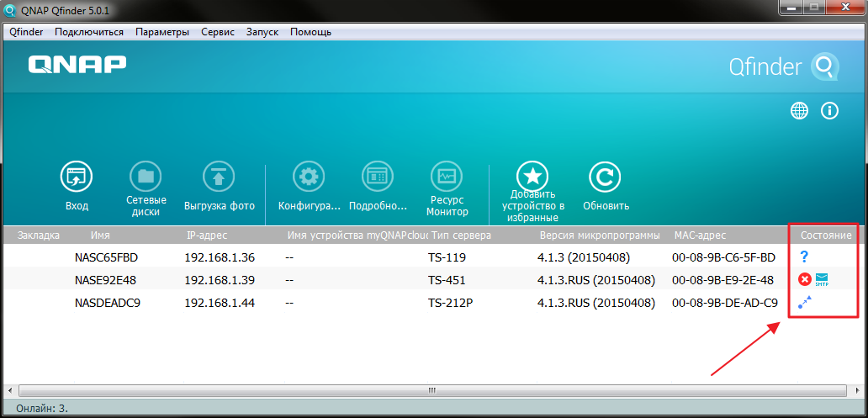
Task: Click Добавить устройство в избранные star
Action: click(532, 177)
